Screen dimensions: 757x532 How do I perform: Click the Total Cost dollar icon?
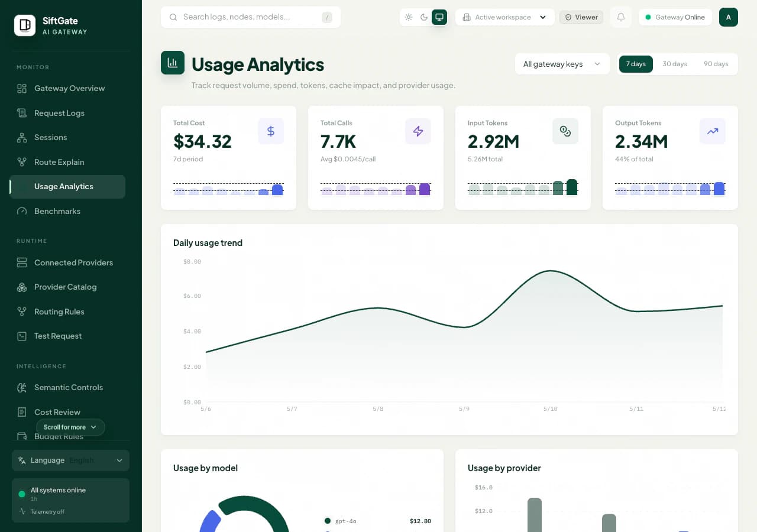click(271, 131)
